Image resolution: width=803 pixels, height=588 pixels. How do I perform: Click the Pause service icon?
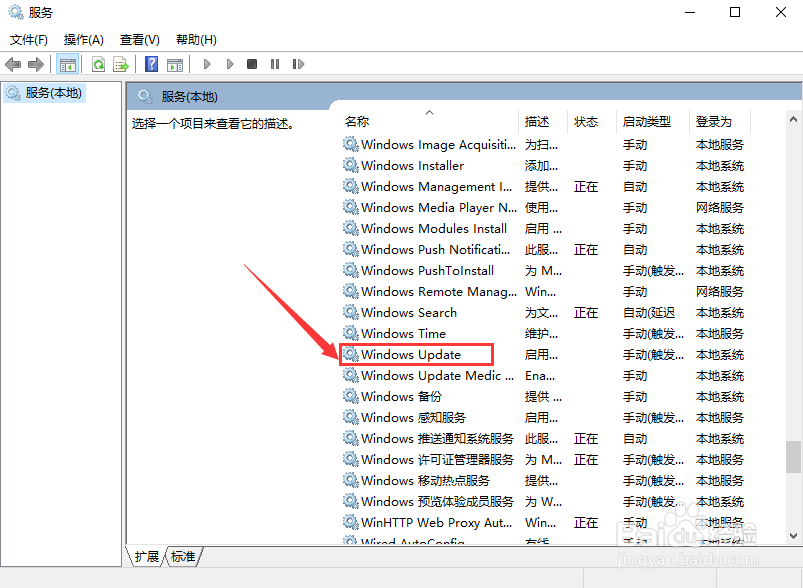(x=275, y=64)
